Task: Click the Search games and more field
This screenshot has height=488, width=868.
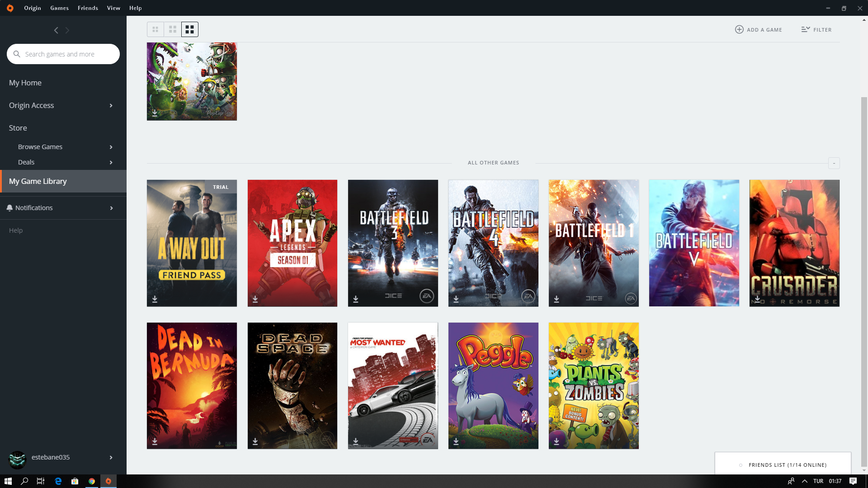Action: tap(63, 54)
